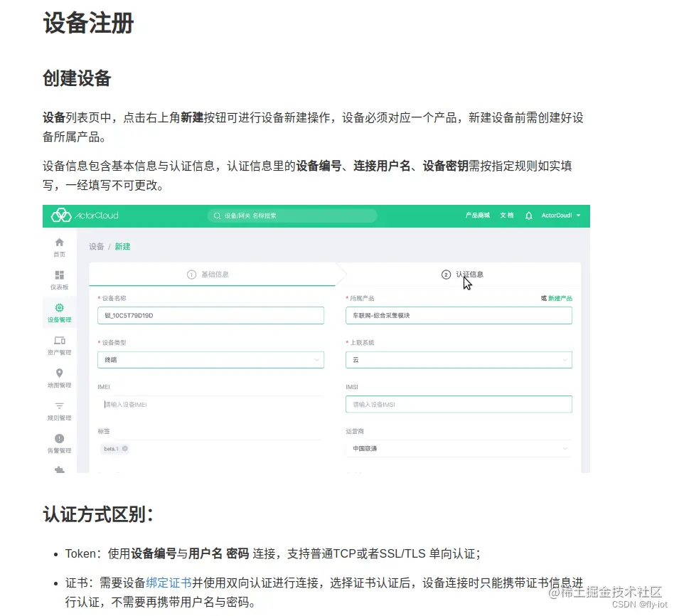Open the ActorCloud account dropdown
The width and height of the screenshot is (679, 616).
click(561, 216)
